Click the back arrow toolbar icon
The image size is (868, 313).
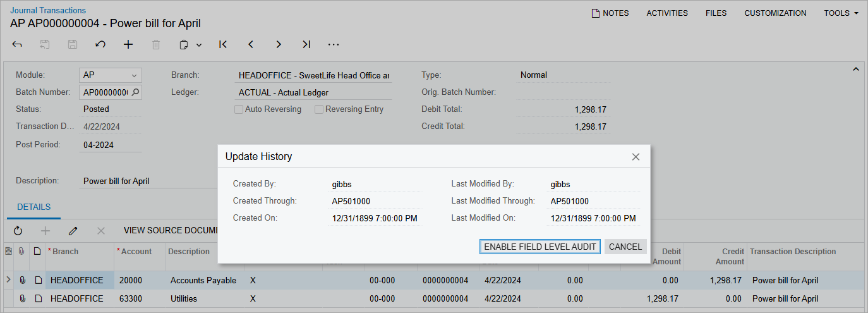tap(17, 44)
